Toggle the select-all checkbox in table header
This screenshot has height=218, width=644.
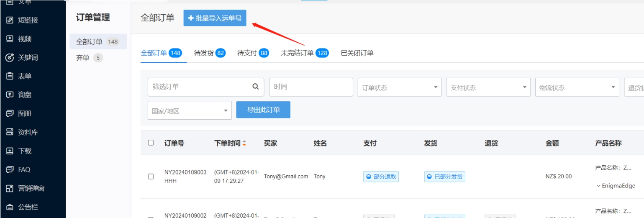[x=151, y=143]
